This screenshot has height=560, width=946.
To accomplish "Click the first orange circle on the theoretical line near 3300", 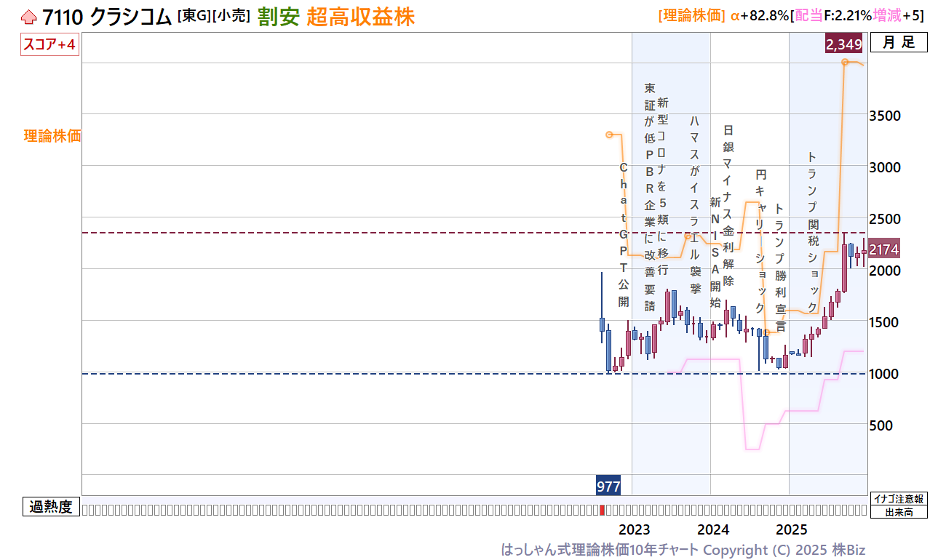I will (609, 135).
